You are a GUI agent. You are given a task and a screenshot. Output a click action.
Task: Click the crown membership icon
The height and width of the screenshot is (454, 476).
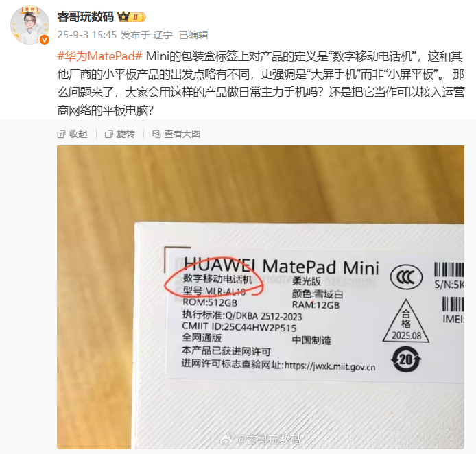point(123,16)
